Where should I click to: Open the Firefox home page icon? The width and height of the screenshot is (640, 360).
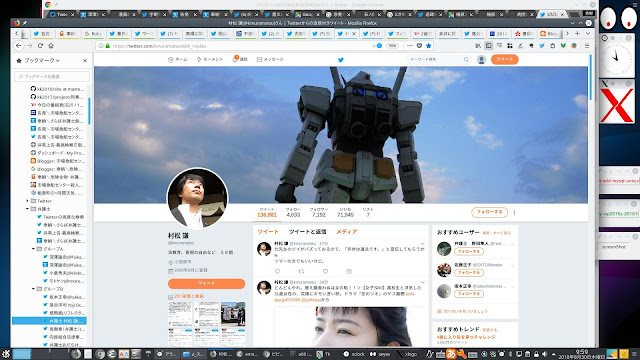[x=51, y=46]
